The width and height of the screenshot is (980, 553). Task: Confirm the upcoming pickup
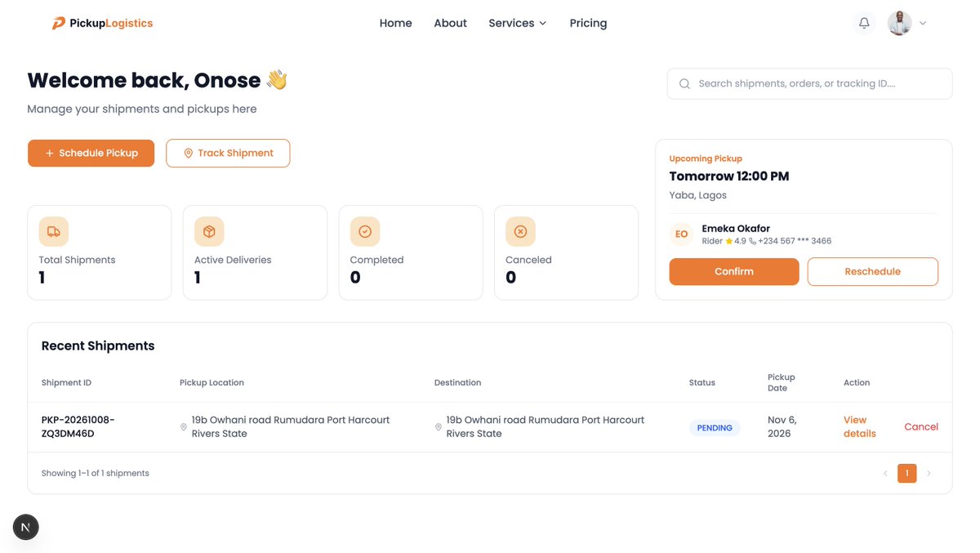(734, 271)
